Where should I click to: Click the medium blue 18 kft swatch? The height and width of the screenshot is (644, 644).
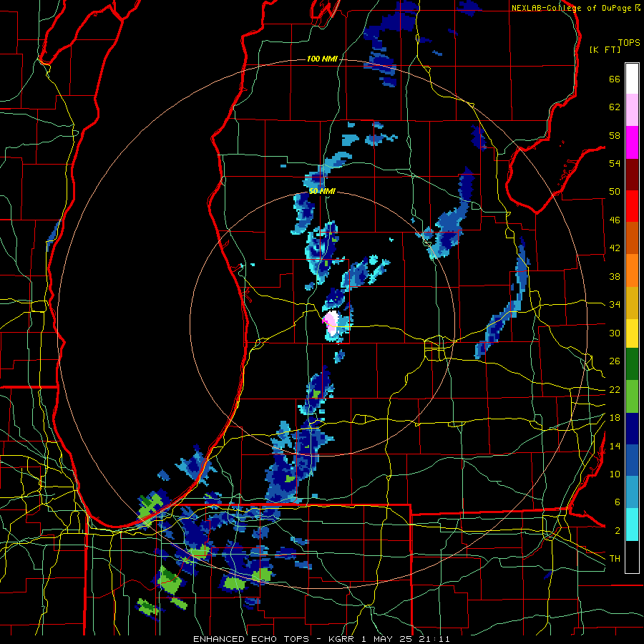click(x=632, y=460)
